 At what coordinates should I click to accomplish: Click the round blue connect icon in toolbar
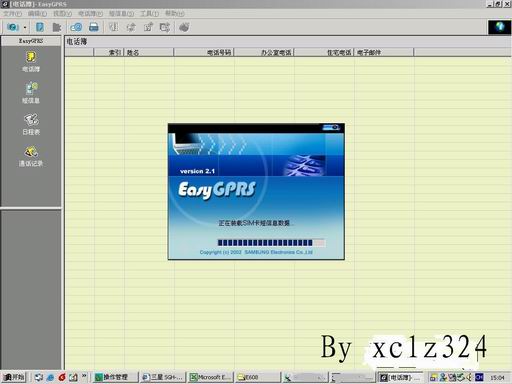tap(13, 27)
